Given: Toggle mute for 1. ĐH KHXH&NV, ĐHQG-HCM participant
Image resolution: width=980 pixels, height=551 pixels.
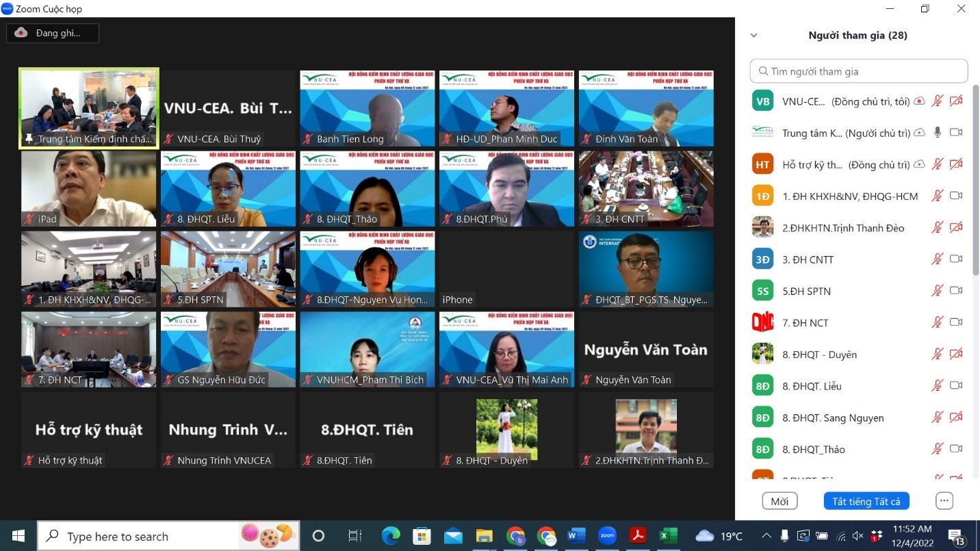Looking at the screenshot, I should [x=938, y=196].
